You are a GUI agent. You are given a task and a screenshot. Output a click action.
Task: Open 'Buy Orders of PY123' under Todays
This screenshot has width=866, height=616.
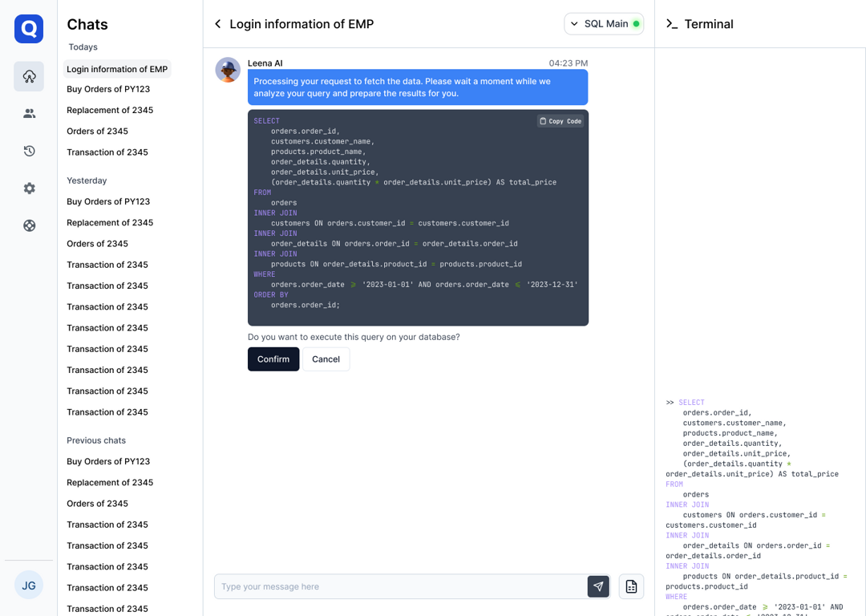pos(108,89)
